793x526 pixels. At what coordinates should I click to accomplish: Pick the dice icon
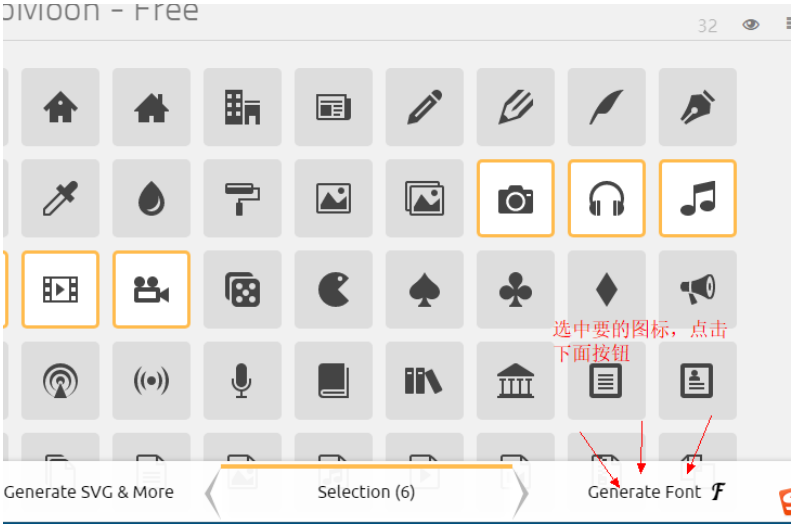click(242, 289)
